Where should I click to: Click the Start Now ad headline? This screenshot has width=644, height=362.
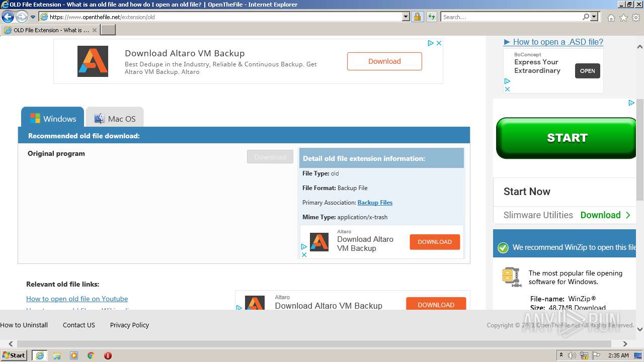click(x=527, y=192)
